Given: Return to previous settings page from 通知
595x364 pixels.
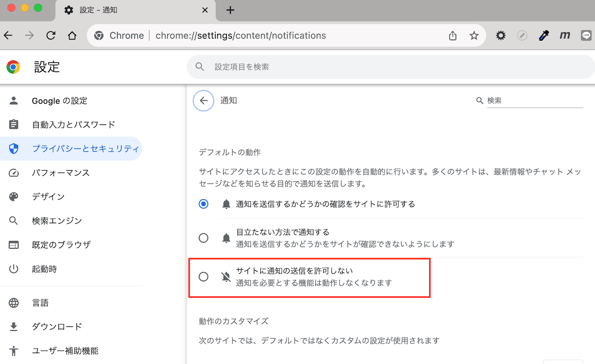Looking at the screenshot, I should tap(203, 101).
